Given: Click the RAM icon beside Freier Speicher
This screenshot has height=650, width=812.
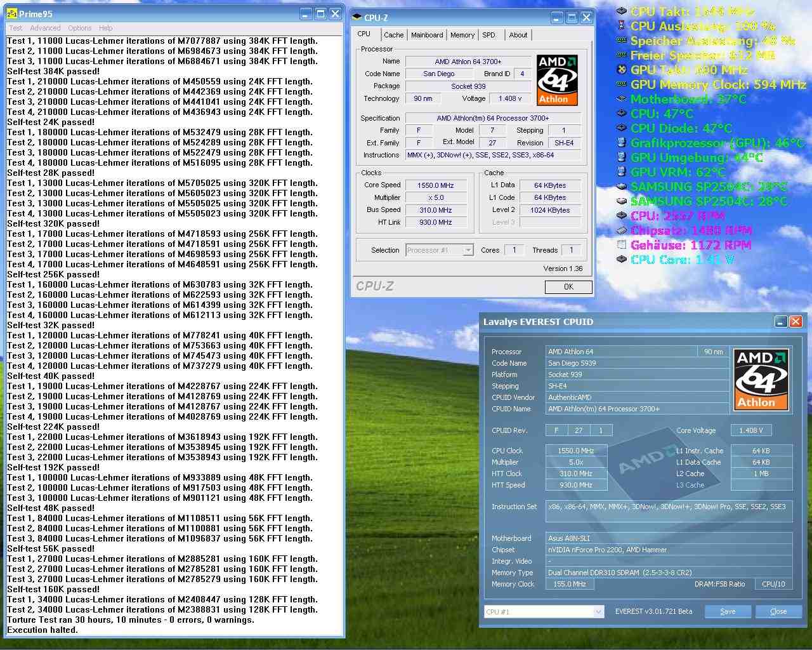Looking at the screenshot, I should click(622, 55).
